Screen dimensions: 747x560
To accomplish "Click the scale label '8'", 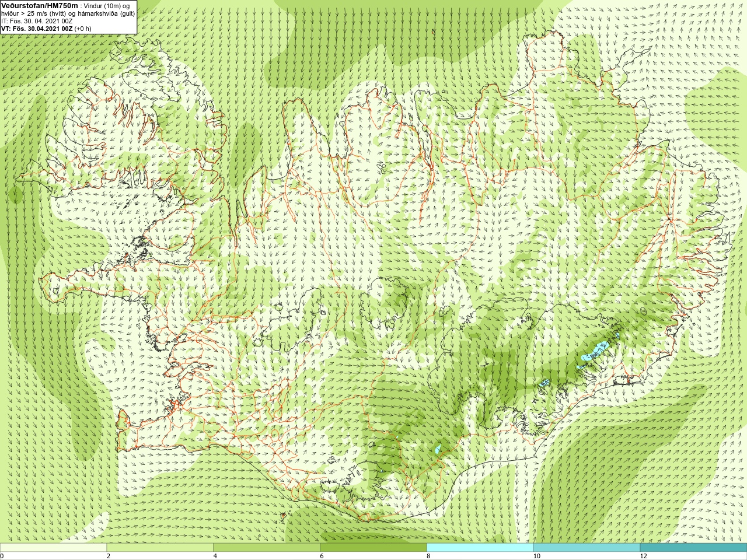I will tap(428, 556).
